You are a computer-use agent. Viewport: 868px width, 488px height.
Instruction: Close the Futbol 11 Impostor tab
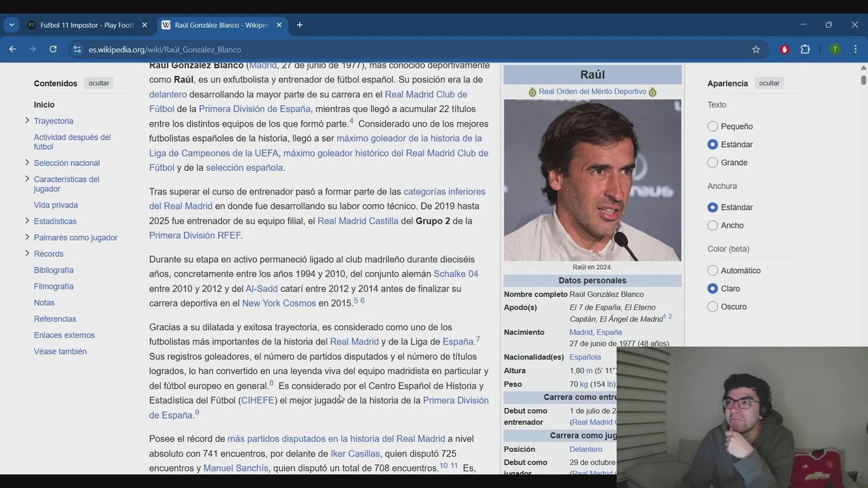click(x=144, y=25)
